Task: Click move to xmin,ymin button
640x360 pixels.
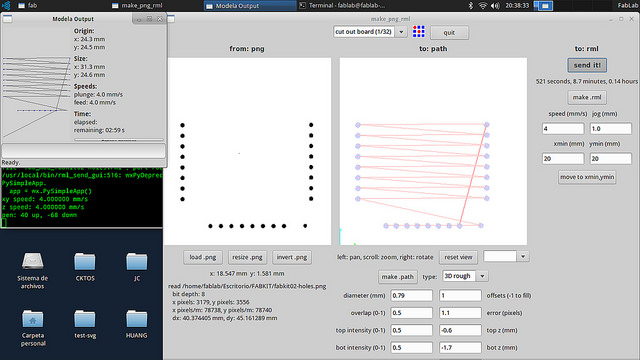Action: tap(587, 177)
